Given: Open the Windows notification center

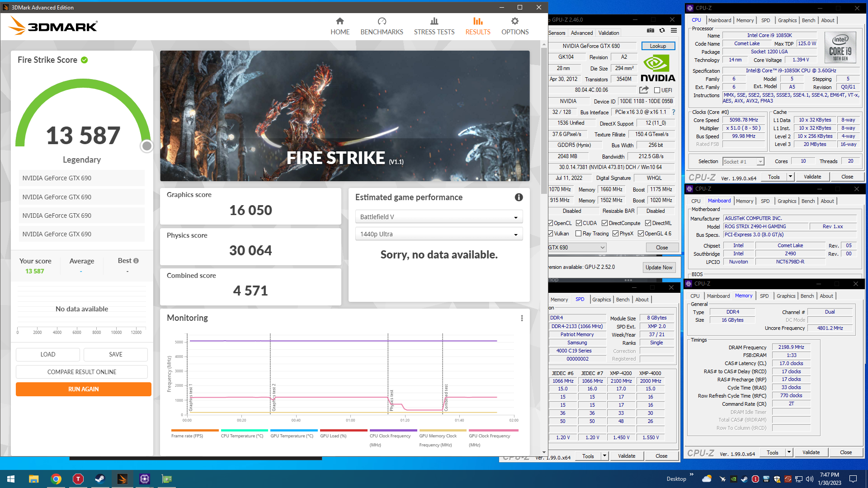Looking at the screenshot, I should (x=853, y=479).
